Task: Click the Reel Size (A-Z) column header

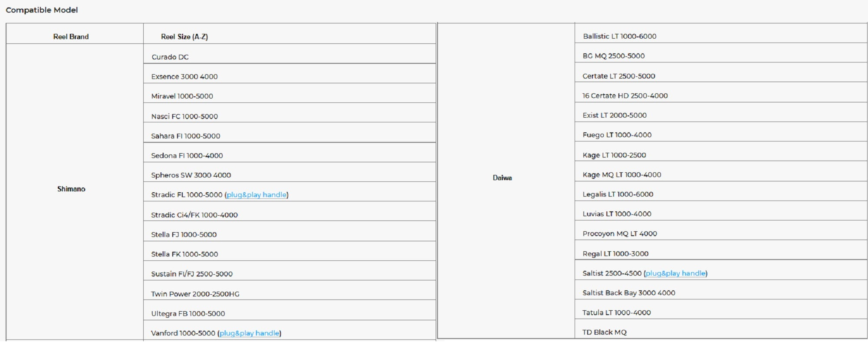Action: pyautogui.click(x=184, y=37)
